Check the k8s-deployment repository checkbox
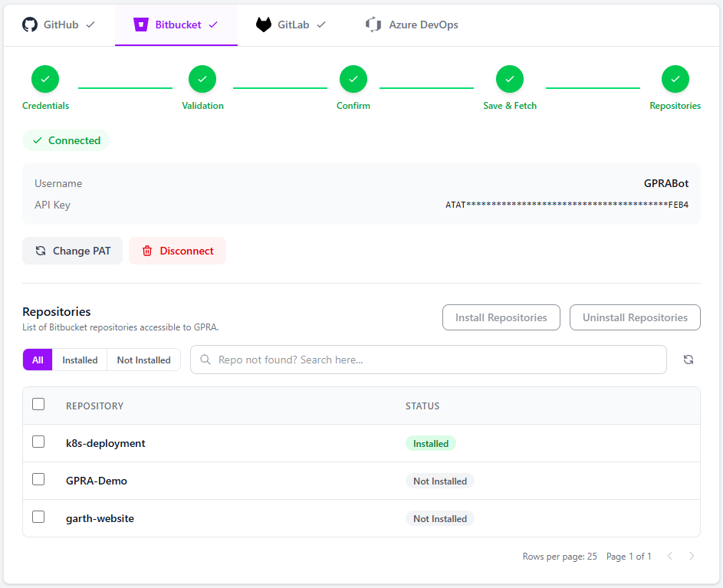 coord(38,442)
